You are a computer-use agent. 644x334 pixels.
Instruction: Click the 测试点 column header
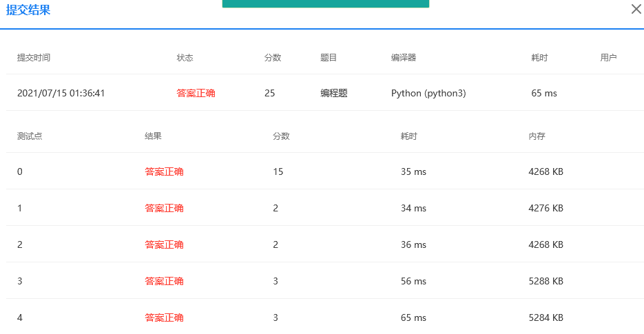click(30, 136)
